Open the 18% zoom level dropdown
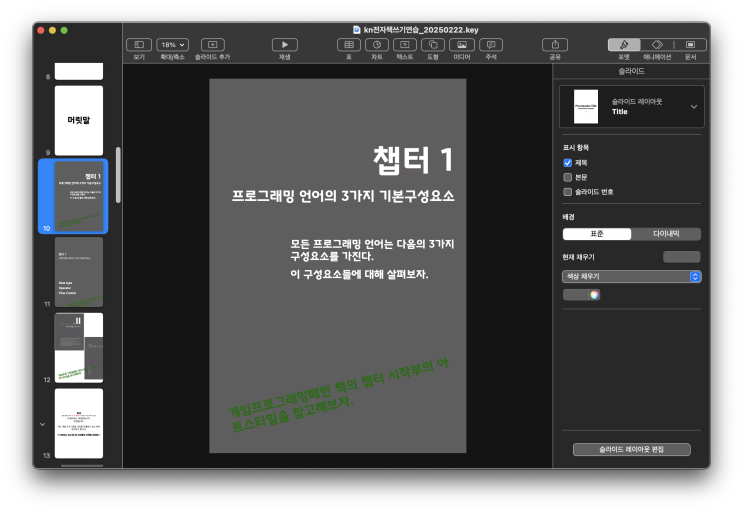 [x=172, y=45]
